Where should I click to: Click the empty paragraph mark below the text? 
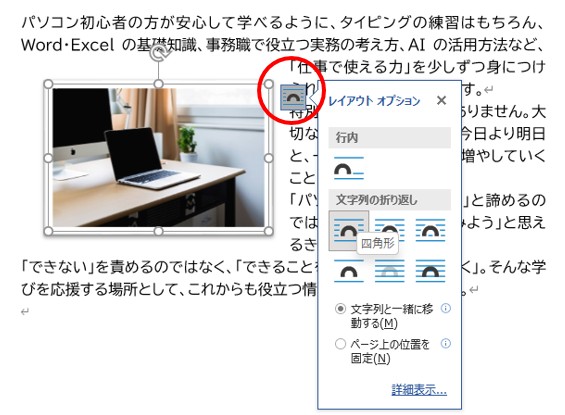click(x=25, y=312)
